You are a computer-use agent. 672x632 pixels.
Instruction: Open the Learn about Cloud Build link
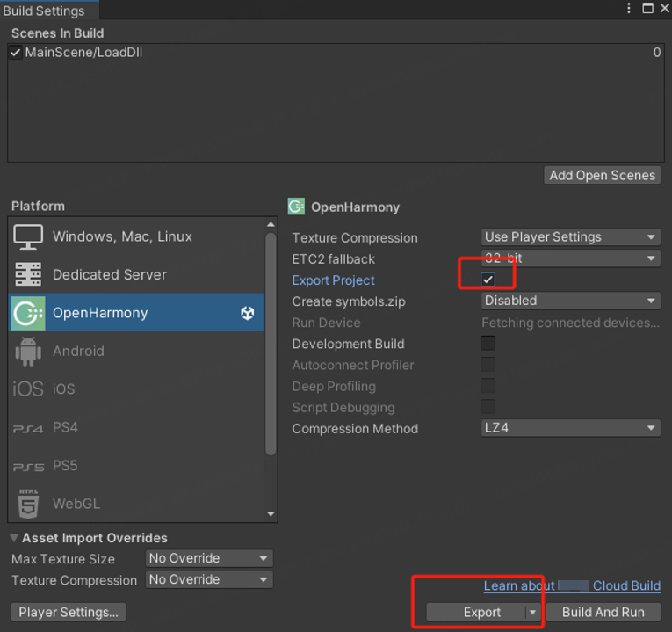click(572, 585)
